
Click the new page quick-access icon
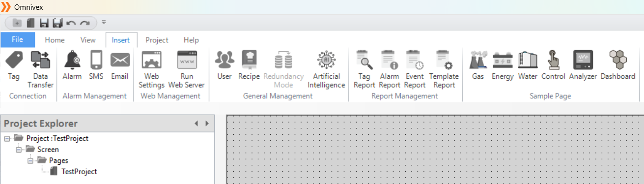(x=30, y=23)
